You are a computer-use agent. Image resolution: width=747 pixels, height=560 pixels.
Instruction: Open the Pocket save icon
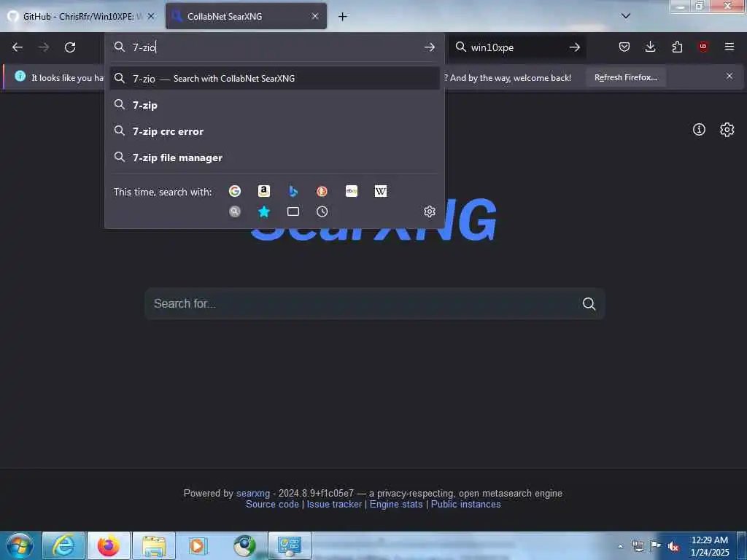click(624, 47)
